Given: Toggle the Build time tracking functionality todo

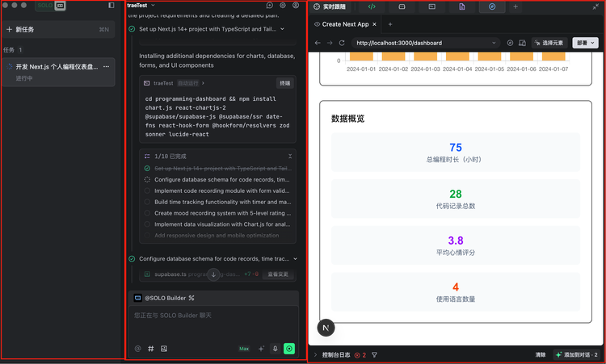Looking at the screenshot, I should (x=147, y=202).
